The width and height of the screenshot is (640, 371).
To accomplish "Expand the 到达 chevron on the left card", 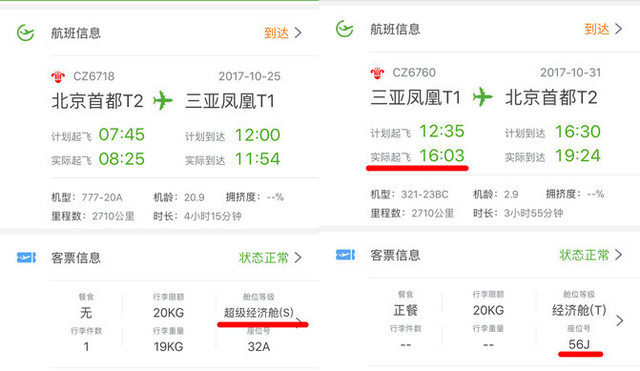I will pyautogui.click(x=298, y=33).
